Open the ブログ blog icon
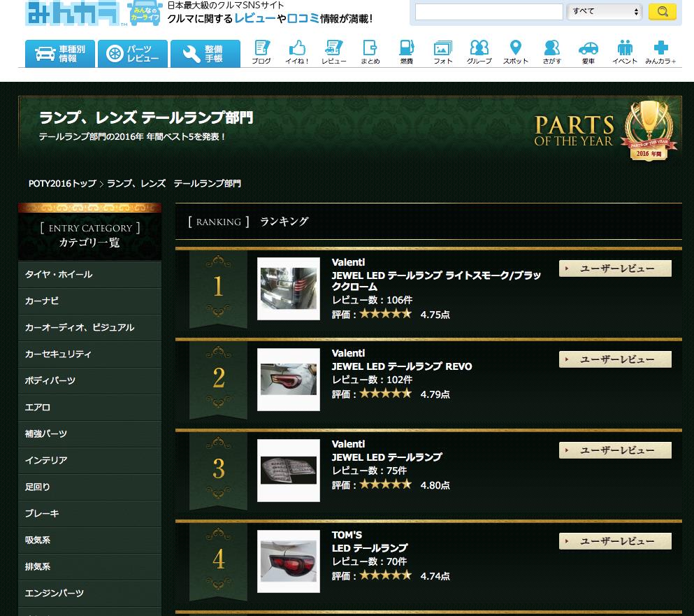The image size is (694, 616). point(261,52)
